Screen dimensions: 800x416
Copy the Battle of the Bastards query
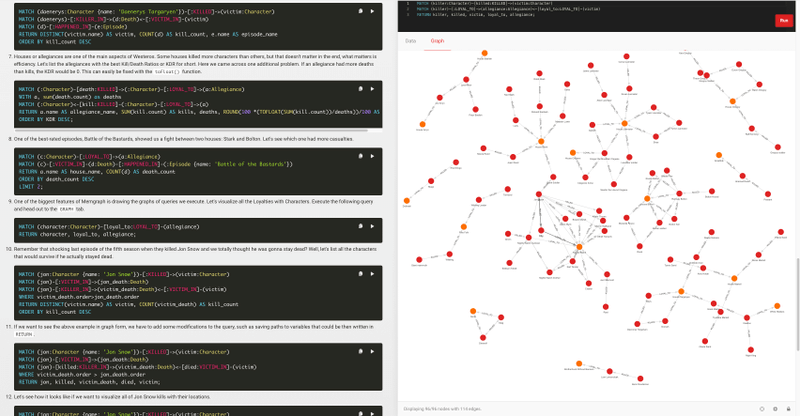click(361, 154)
